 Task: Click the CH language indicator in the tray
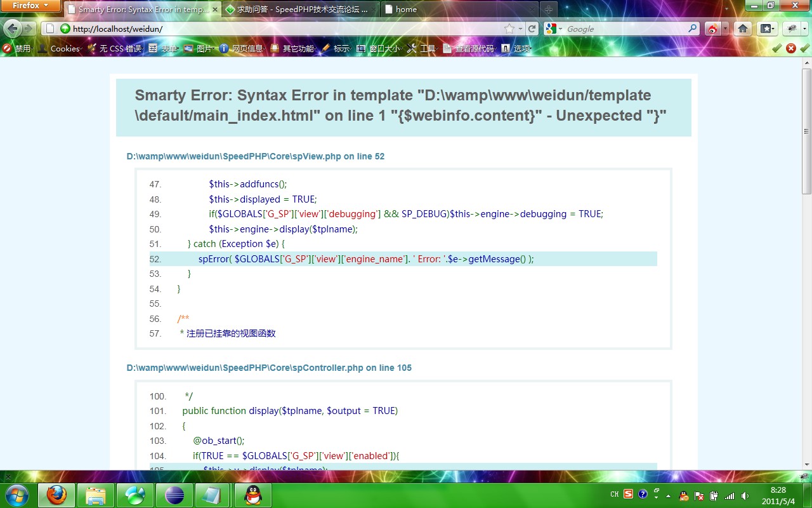(x=615, y=494)
